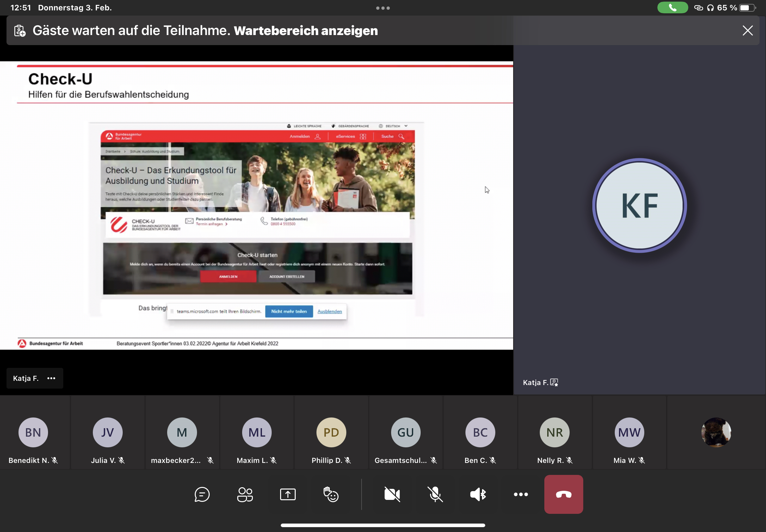Toggle the Bluetooth speaker audio output

tap(478, 494)
